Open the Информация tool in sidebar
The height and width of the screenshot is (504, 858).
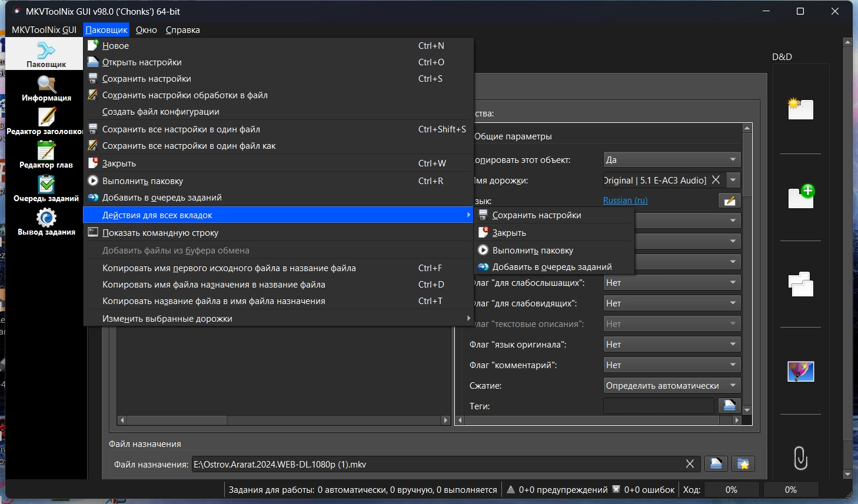tap(46, 88)
